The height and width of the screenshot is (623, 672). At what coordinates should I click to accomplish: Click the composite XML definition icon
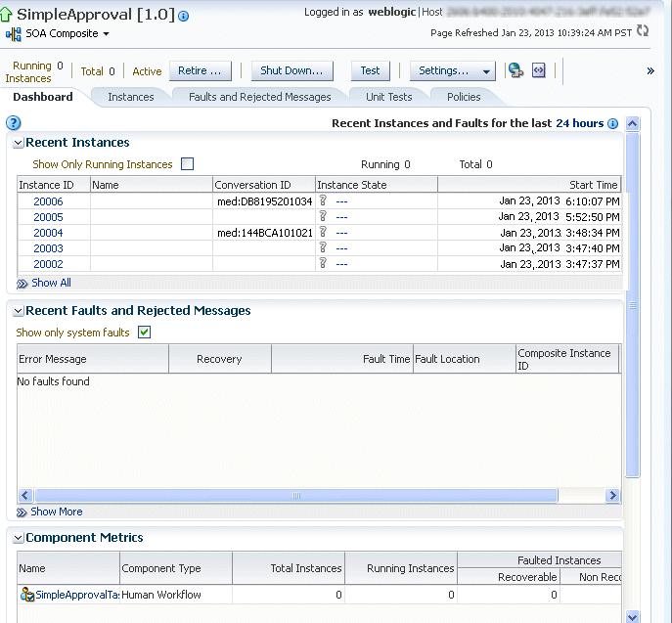coord(539,70)
